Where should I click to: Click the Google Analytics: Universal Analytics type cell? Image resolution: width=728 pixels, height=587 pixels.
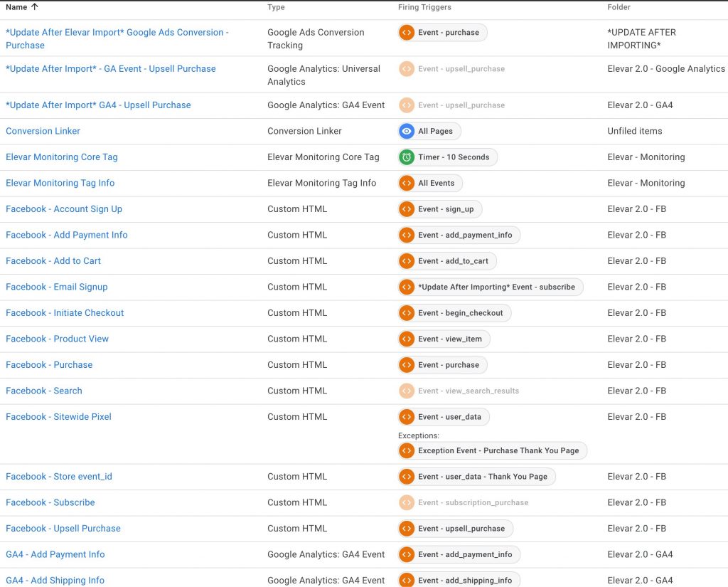[323, 75]
